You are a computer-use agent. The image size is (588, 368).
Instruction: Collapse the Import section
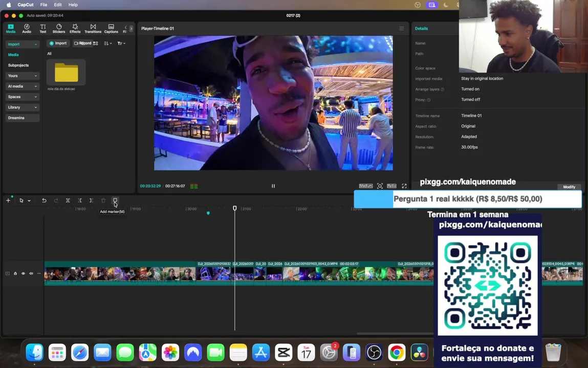point(23,44)
